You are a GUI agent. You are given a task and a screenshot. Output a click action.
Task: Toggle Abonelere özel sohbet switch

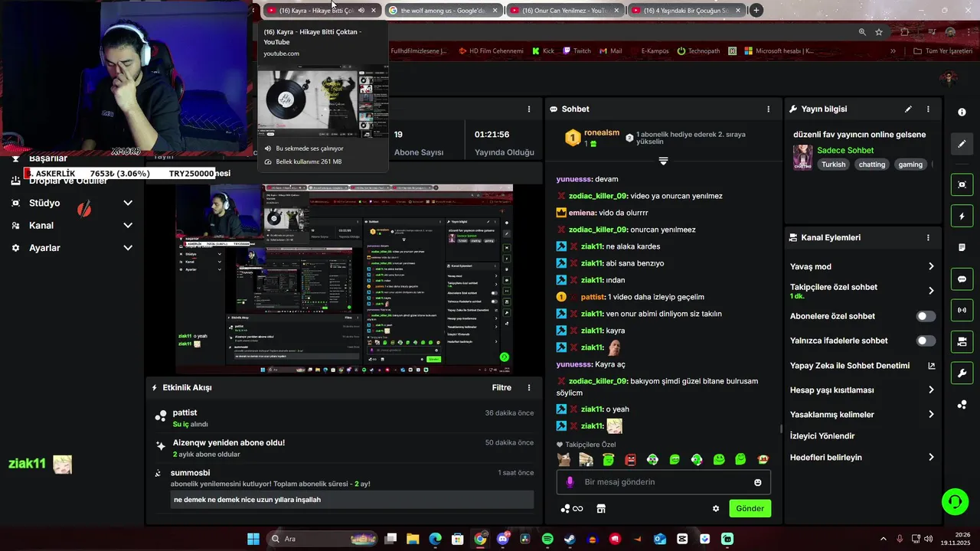[x=926, y=316]
